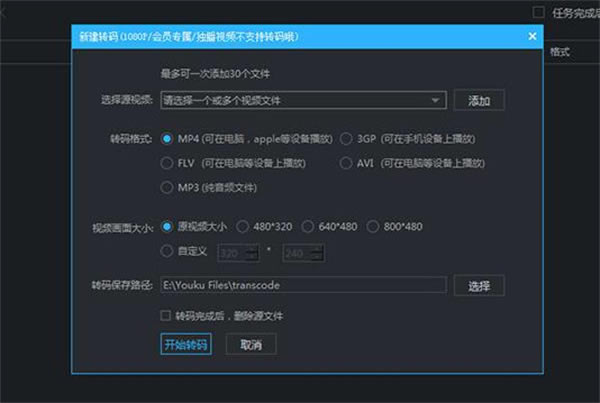Select 原视频大小 video size
Image resolution: width=600 pixels, height=403 pixels.
[166, 227]
